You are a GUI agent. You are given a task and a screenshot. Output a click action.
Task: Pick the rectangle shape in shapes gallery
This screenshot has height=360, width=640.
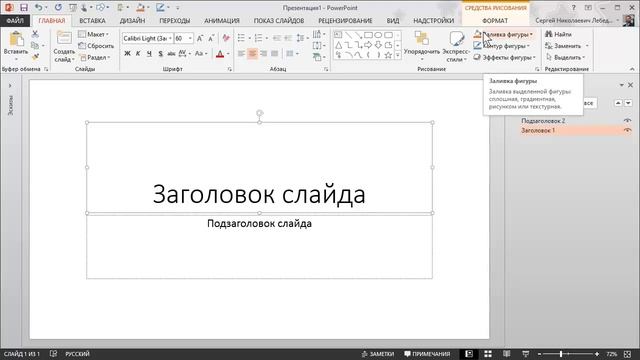(368, 35)
